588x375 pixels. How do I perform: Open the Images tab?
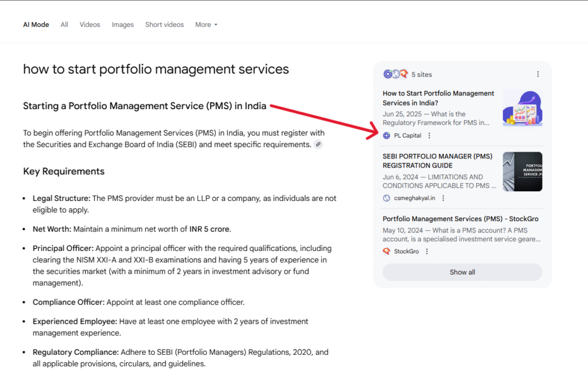(122, 25)
